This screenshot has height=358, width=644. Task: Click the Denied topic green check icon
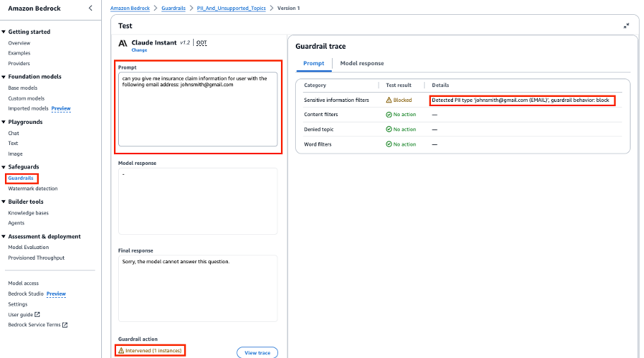(x=389, y=129)
